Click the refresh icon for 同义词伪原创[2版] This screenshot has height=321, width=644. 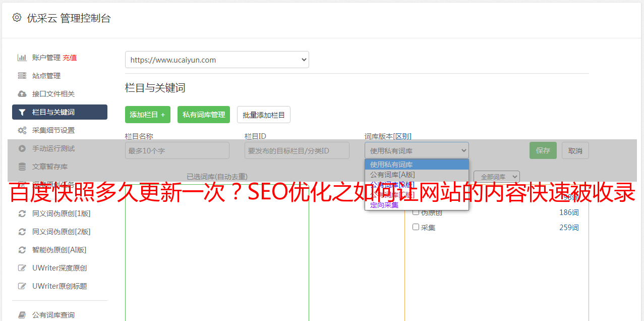pos(22,232)
